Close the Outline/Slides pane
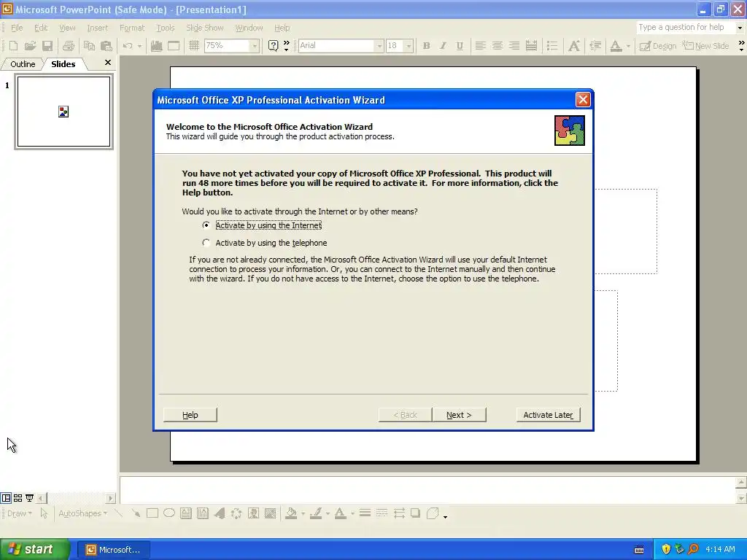The image size is (747, 560). pos(108,63)
